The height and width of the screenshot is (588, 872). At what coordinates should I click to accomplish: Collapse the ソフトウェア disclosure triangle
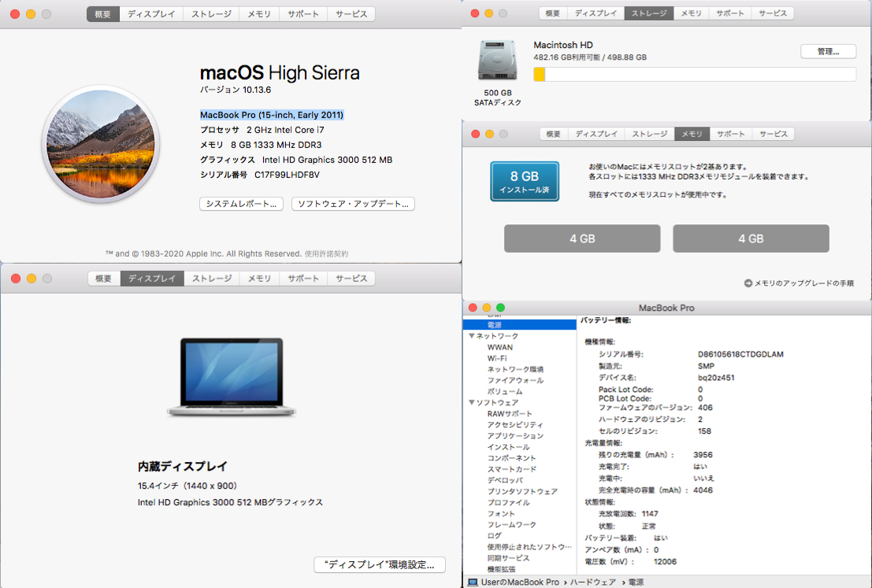(x=472, y=402)
